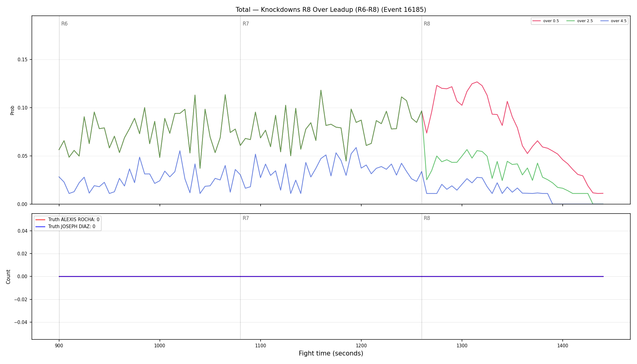
Task: Select the 'over 2.5' legend entry
Action: point(579,21)
